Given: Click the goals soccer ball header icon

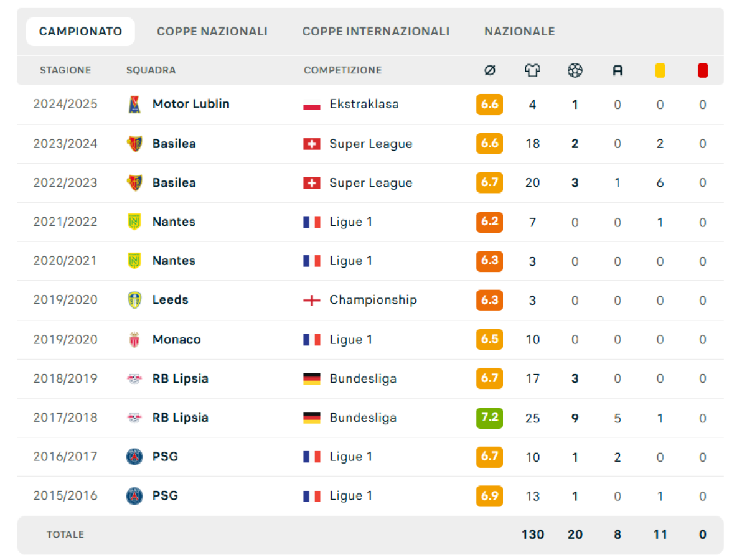Looking at the screenshot, I should [x=575, y=71].
